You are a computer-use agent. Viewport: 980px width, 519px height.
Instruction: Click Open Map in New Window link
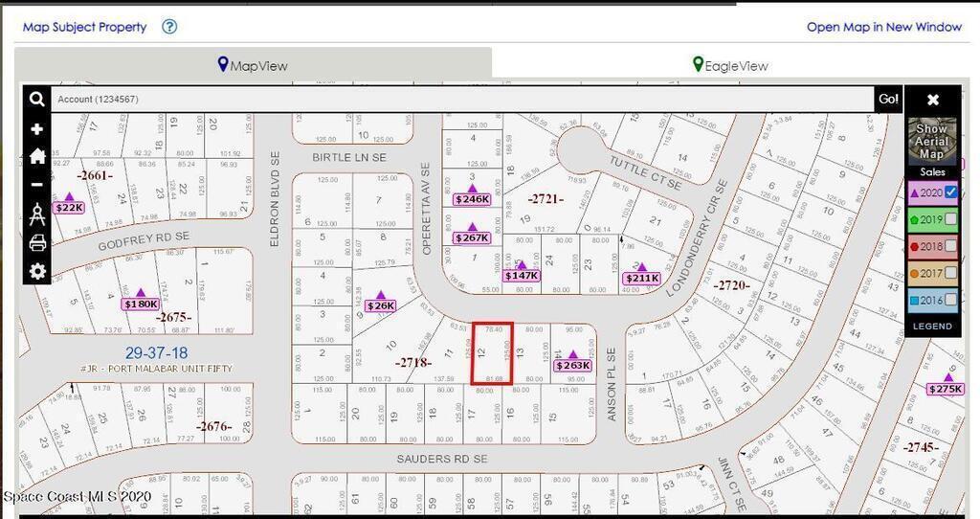(x=883, y=27)
